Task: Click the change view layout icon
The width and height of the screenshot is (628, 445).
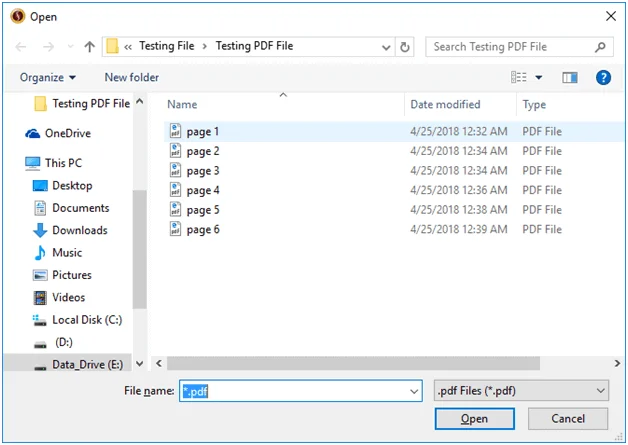Action: 519,77
